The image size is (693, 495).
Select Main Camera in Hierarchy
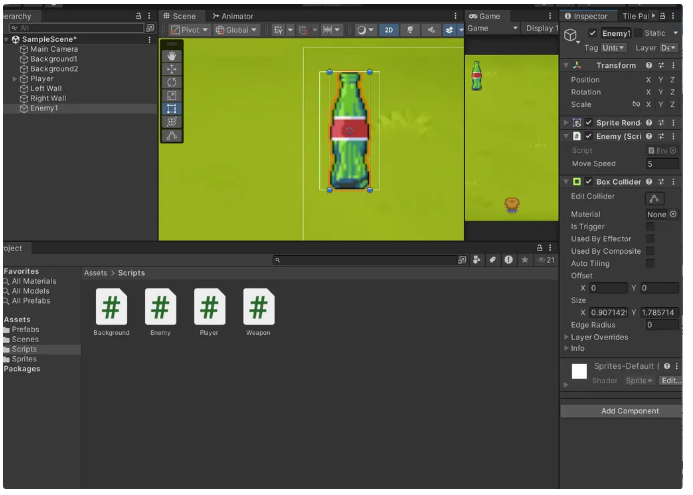click(54, 50)
